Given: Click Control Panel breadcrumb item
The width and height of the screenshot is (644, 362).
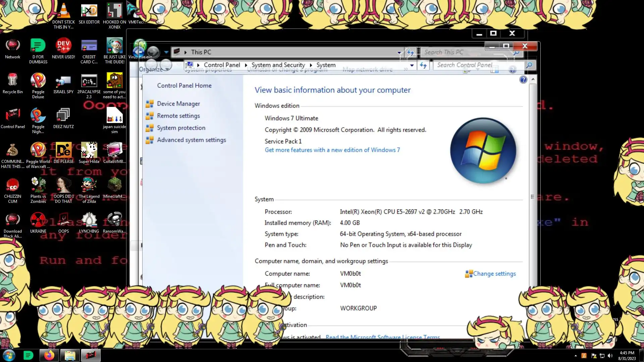Looking at the screenshot, I should (x=222, y=65).
